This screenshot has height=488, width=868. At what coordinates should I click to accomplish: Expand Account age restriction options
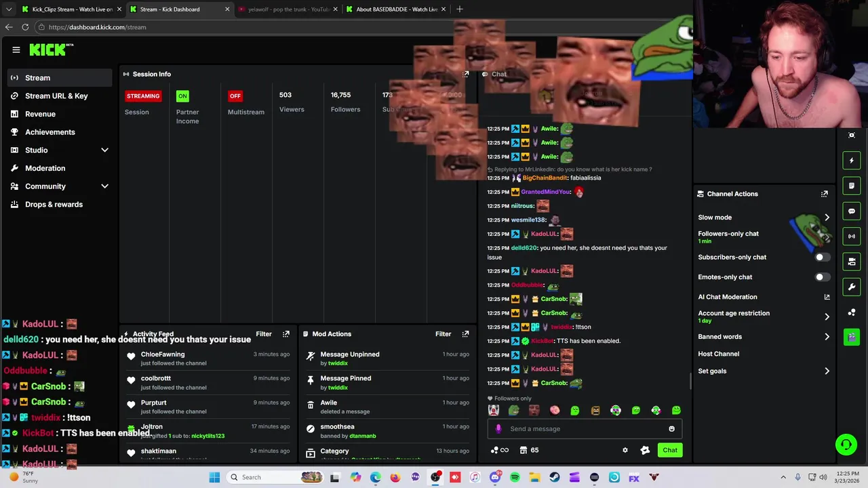(827, 317)
